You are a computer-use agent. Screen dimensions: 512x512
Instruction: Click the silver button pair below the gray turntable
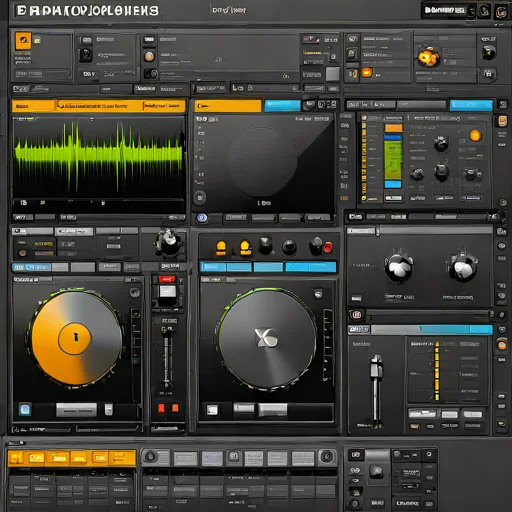click(260, 410)
